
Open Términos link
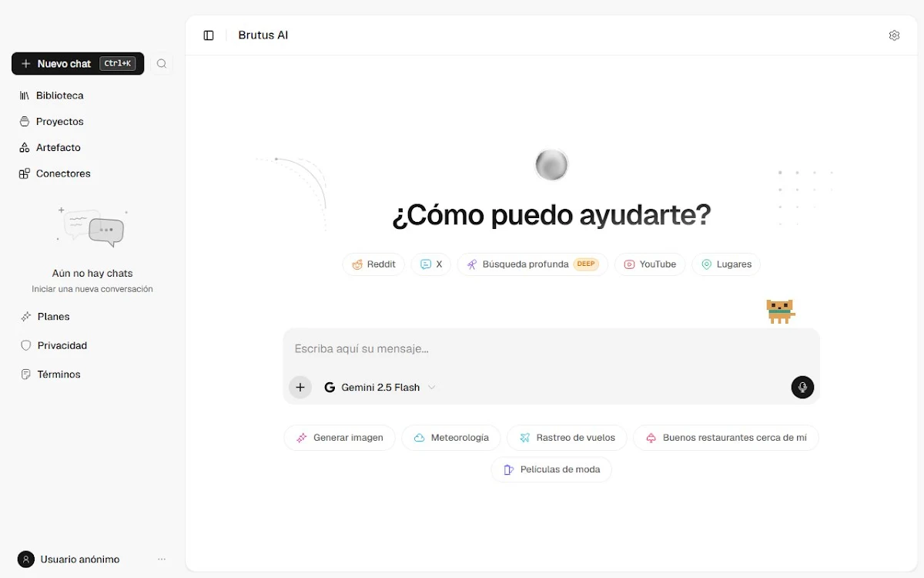pyautogui.click(x=51, y=375)
